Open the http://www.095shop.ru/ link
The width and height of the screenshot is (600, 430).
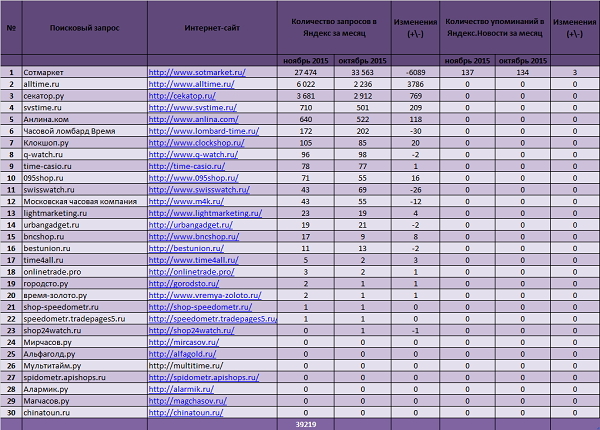point(193,178)
